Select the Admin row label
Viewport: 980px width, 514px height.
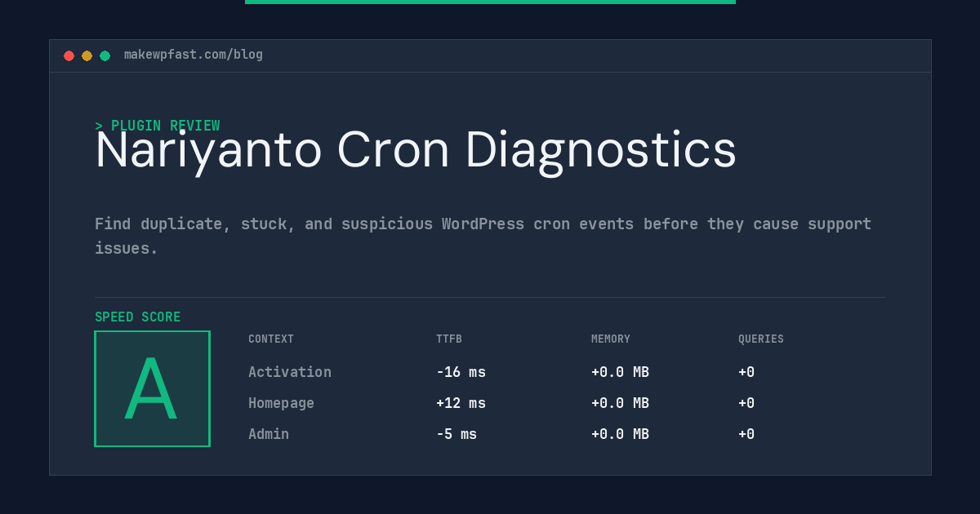[x=269, y=434]
